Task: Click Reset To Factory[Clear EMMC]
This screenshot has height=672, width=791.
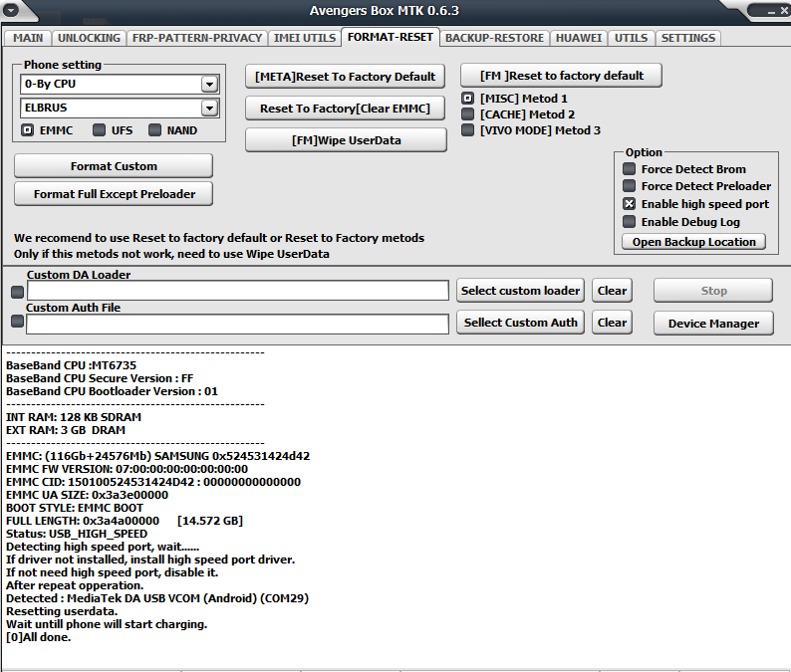Action: pyautogui.click(x=345, y=109)
